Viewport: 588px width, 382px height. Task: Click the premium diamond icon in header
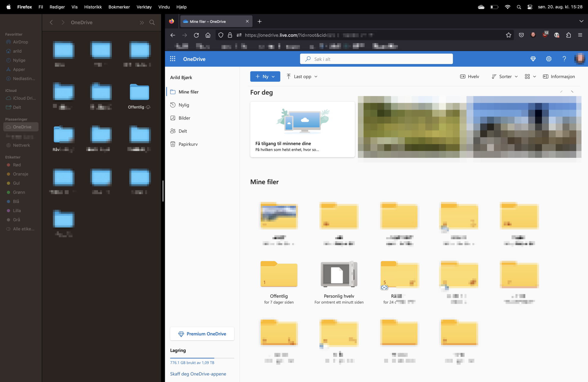[x=533, y=59]
